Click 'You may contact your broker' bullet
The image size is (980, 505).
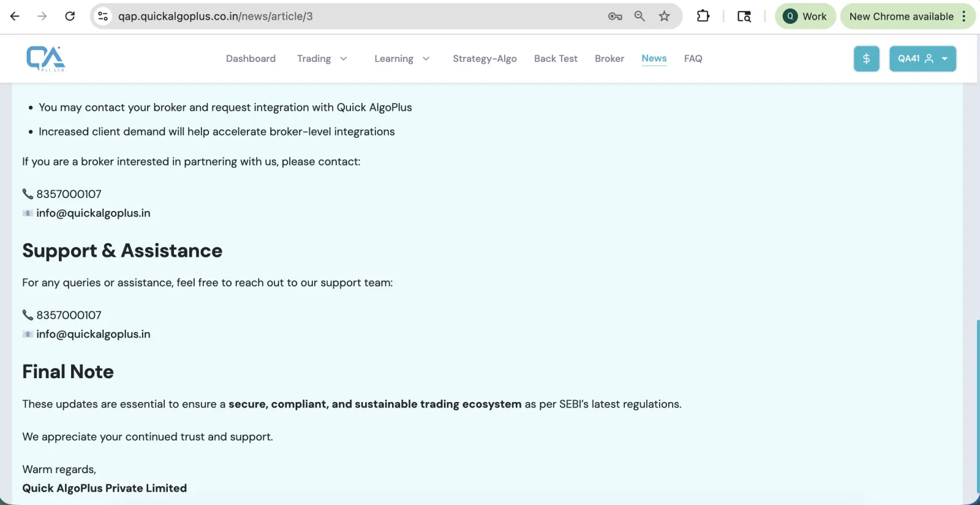click(225, 107)
